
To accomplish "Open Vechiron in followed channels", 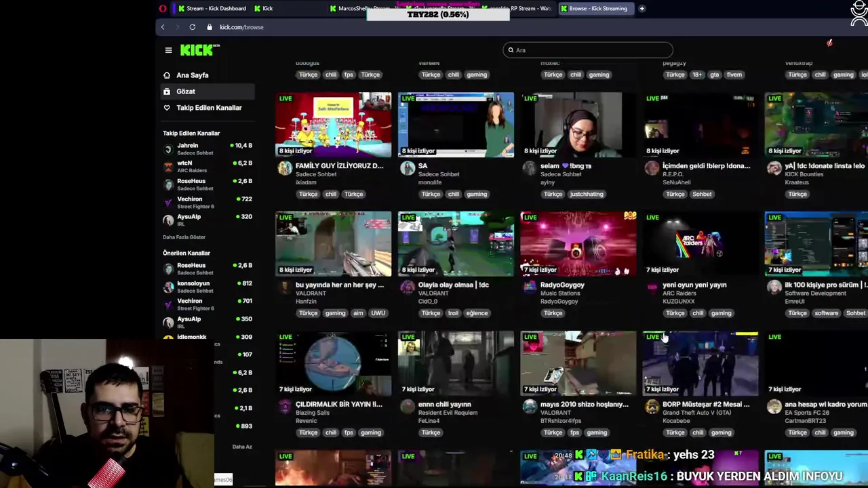I will pyautogui.click(x=208, y=202).
